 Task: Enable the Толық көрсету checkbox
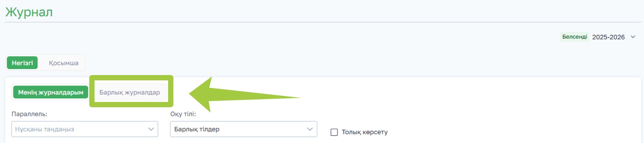pyautogui.click(x=334, y=132)
